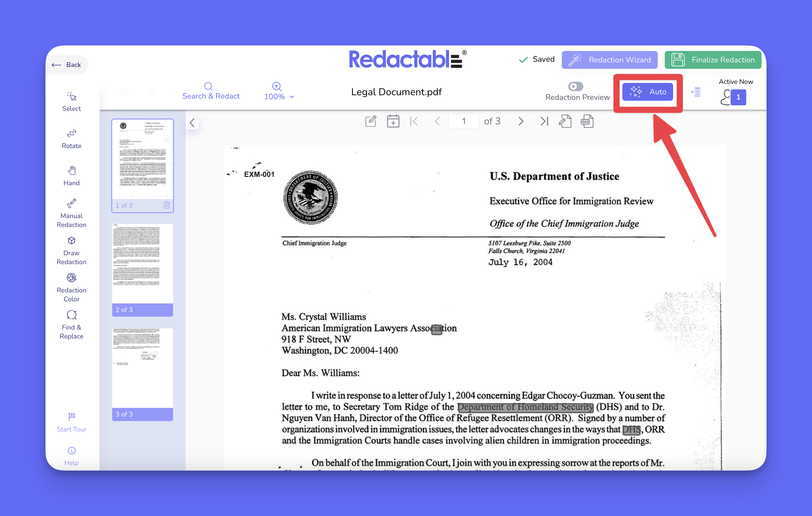This screenshot has height=516, width=812.
Task: Go to next page chevron
Action: [x=521, y=121]
